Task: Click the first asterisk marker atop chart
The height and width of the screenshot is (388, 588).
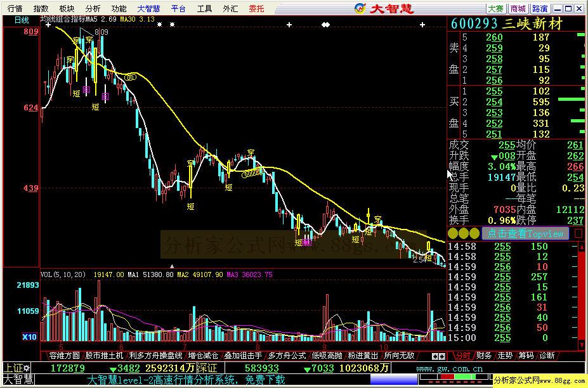Action: (160, 24)
